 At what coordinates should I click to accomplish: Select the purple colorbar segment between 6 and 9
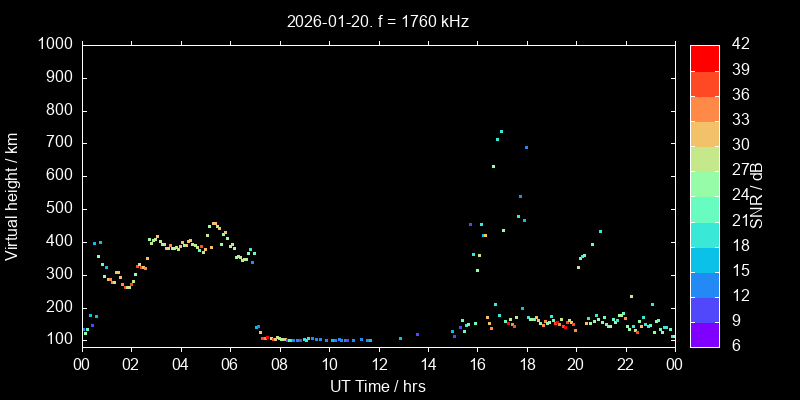coord(705,334)
